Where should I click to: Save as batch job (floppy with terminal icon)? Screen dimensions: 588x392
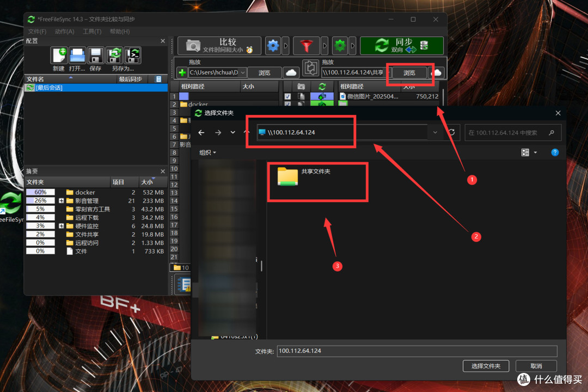tap(132, 56)
